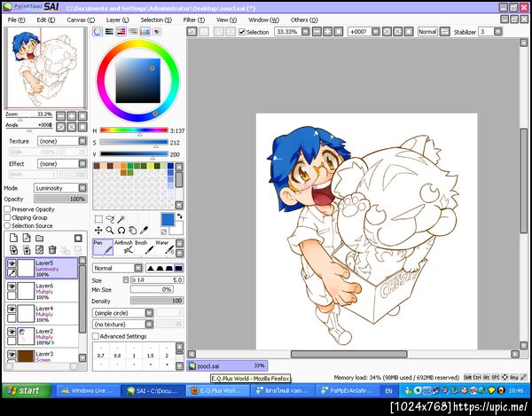
Task: Choose the Water brush tool
Action: (165, 247)
